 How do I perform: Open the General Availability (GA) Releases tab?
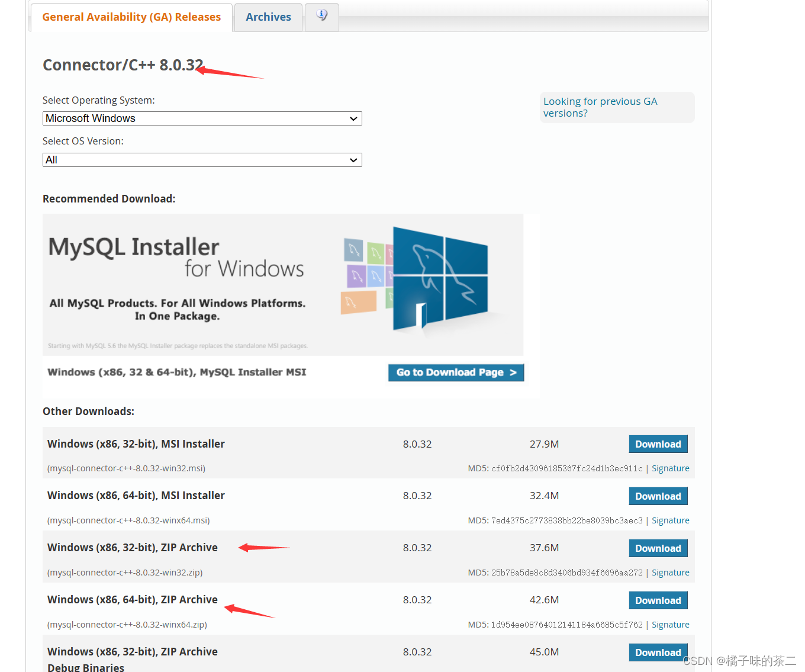click(x=131, y=17)
